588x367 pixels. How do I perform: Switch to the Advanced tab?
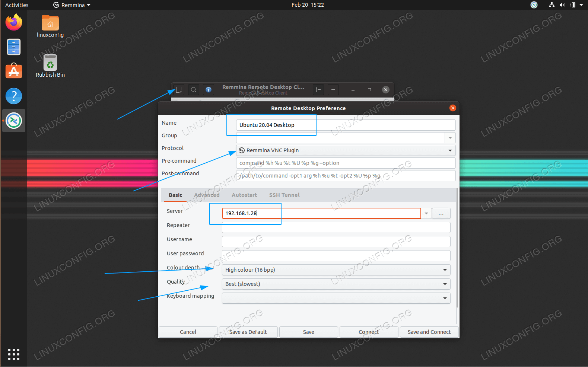pyautogui.click(x=207, y=195)
